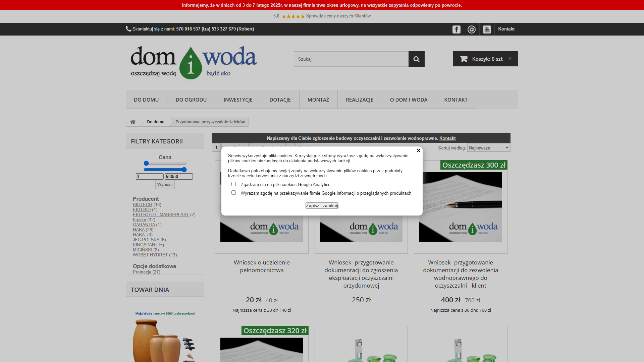Filter by producer JFC POLSKA

[x=146, y=240]
